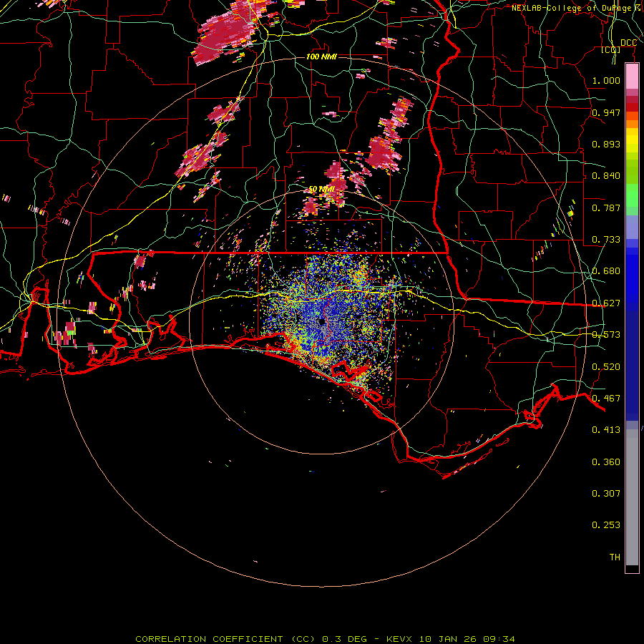This screenshot has width=644, height=644.
Task: Click the 100 NMI range ring label
Action: point(321,57)
